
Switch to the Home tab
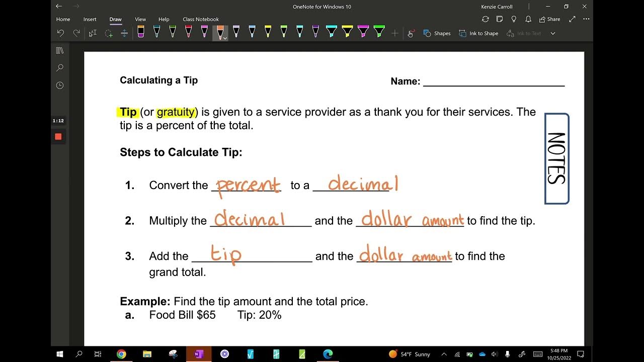click(x=63, y=19)
